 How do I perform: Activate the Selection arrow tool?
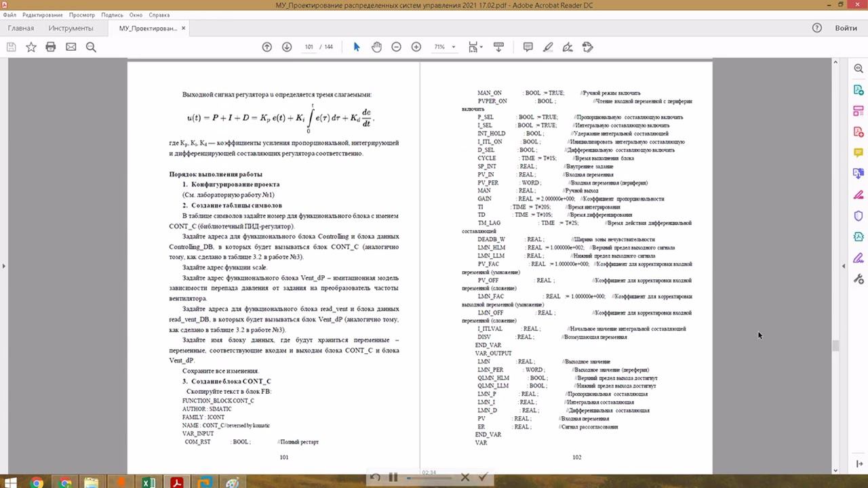pos(357,47)
